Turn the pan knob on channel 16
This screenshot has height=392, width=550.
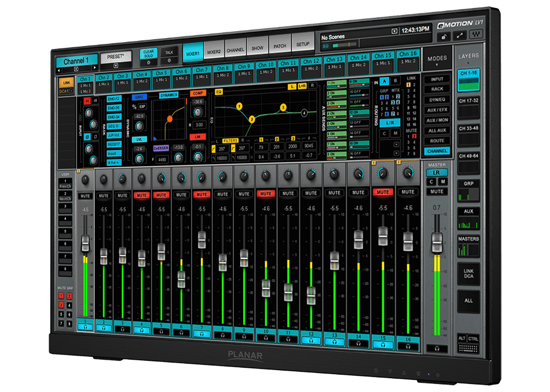(x=409, y=172)
